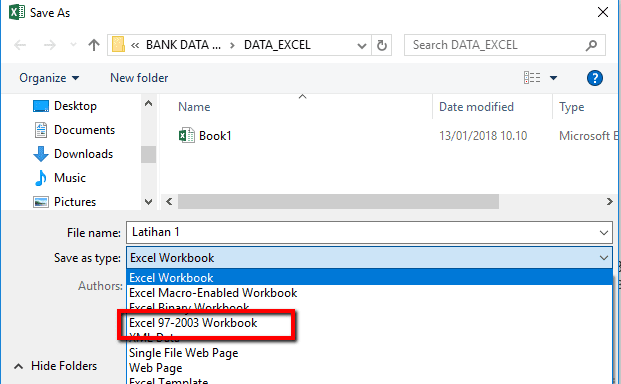Sort files by Type column
Screen dimensions: 621x384
(571, 107)
